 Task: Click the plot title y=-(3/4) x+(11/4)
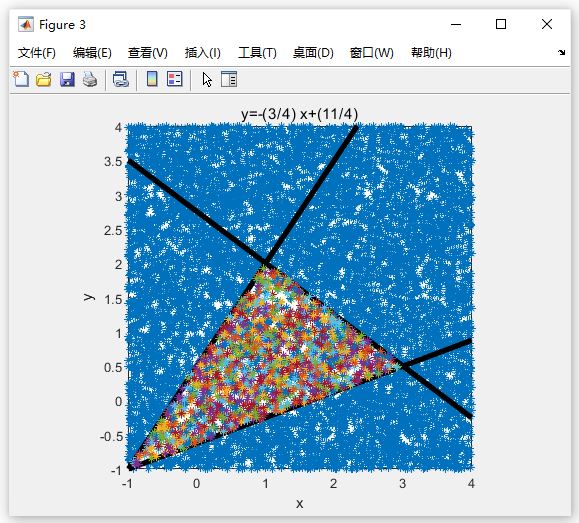[x=299, y=114]
